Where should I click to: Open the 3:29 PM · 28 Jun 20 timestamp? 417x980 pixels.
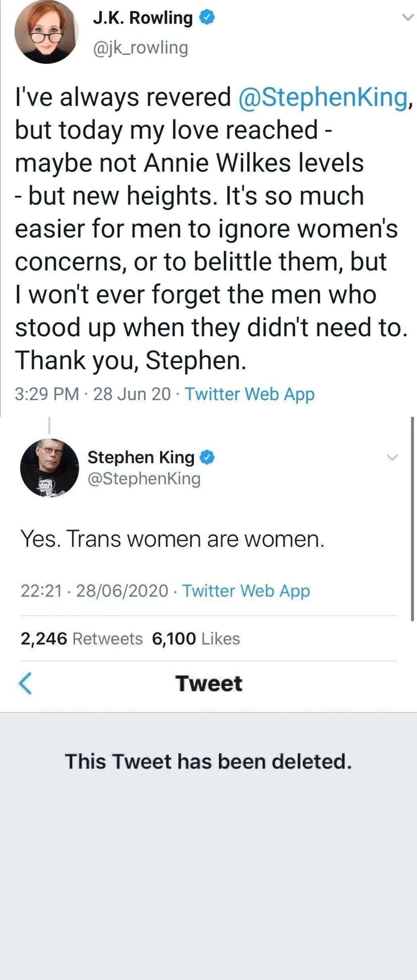click(x=93, y=394)
